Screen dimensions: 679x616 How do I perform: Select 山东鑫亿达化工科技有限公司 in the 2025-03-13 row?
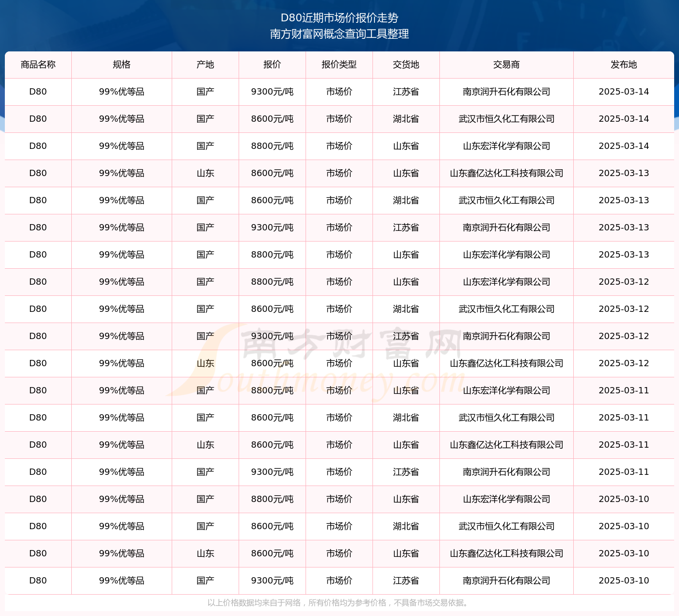coord(506,173)
